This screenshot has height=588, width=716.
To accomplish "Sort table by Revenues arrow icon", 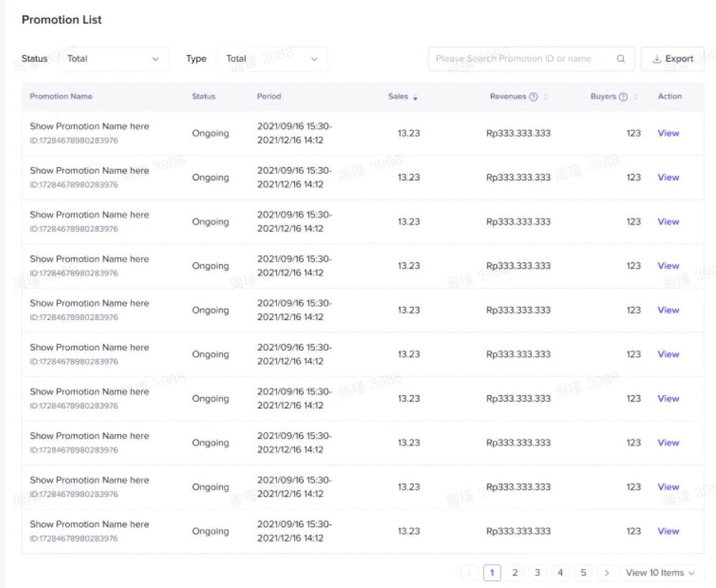I will (546, 97).
